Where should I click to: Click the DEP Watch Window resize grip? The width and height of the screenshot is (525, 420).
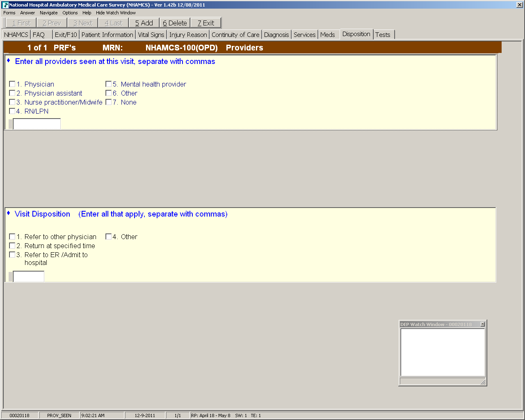[483, 382]
